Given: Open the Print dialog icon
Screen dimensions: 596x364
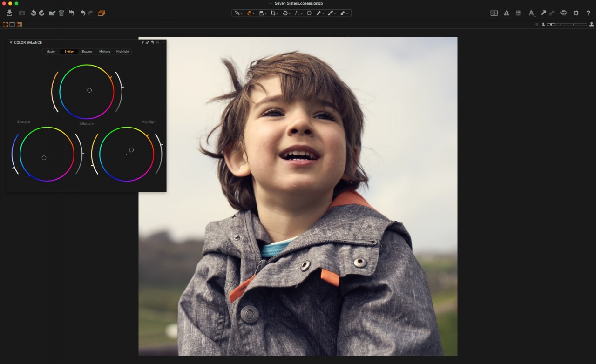Looking at the screenshot, I should [x=563, y=13].
